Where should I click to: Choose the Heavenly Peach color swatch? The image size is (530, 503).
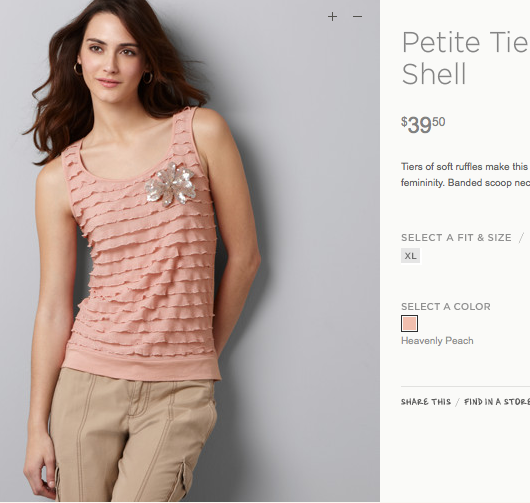(x=409, y=324)
